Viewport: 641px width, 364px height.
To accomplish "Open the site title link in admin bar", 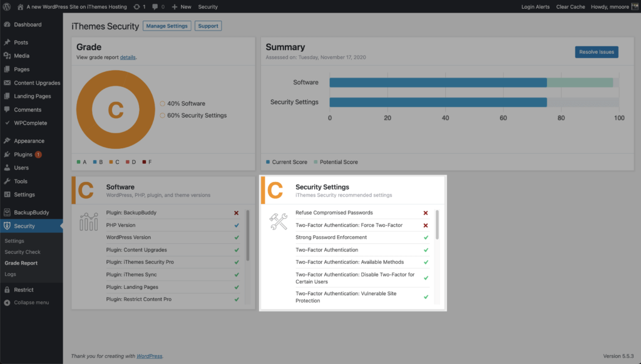I will [76, 6].
